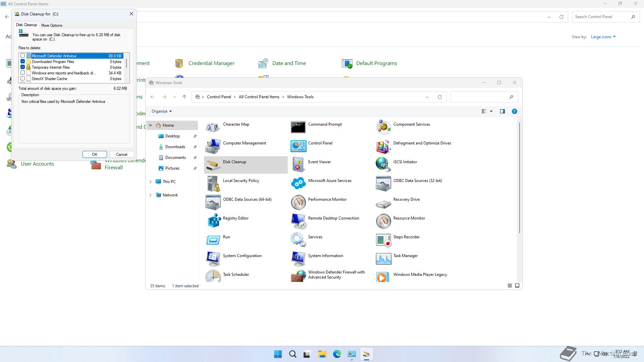
Task: Open Microsoft Azure Services icon
Action: coord(298,184)
